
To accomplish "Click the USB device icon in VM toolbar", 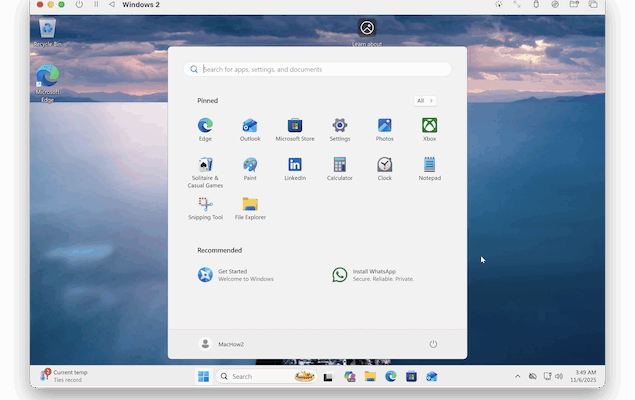I will 536,4.
